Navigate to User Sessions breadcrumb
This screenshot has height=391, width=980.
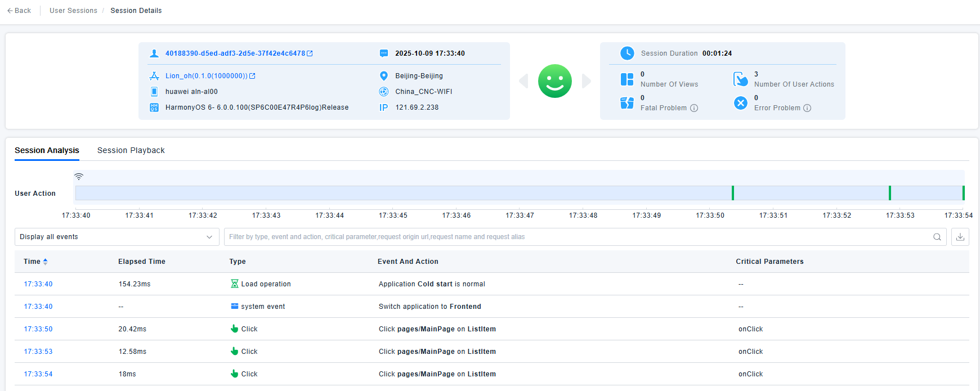tap(73, 11)
